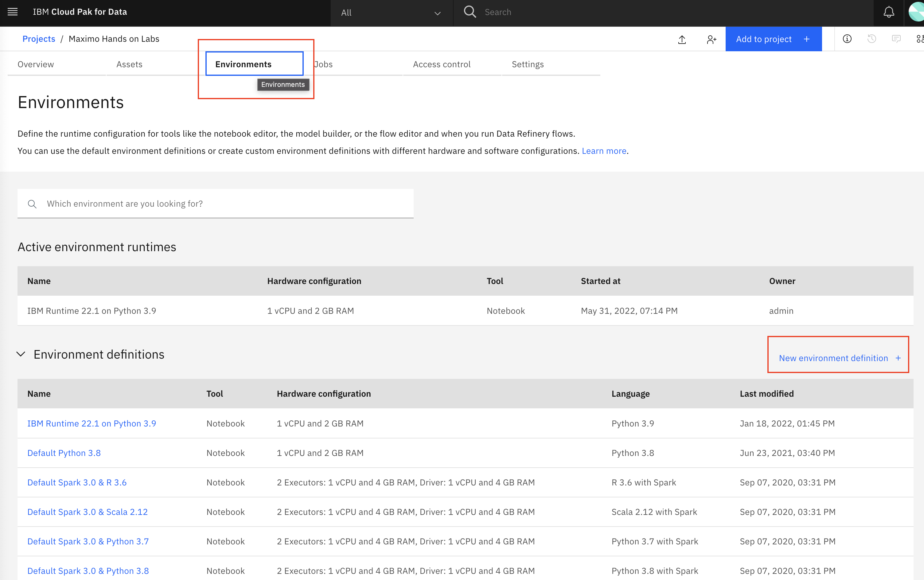Click 'Scala 2.12 with Spark' language cell

click(654, 512)
